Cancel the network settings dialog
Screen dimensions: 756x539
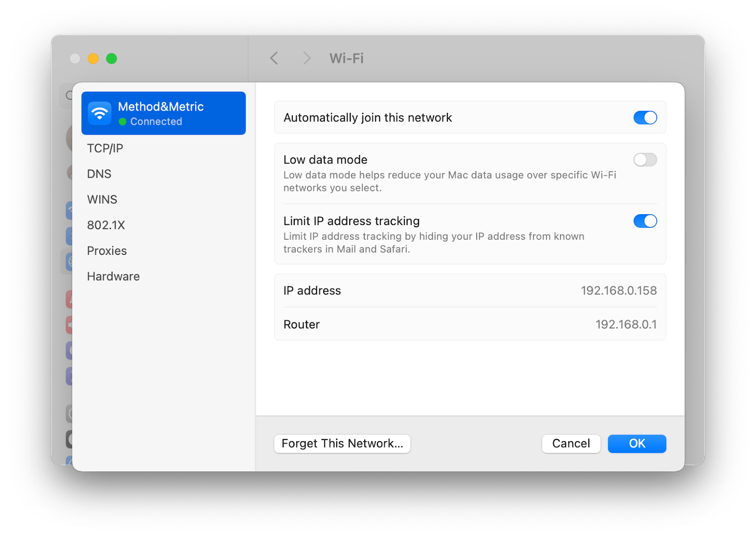(x=571, y=443)
